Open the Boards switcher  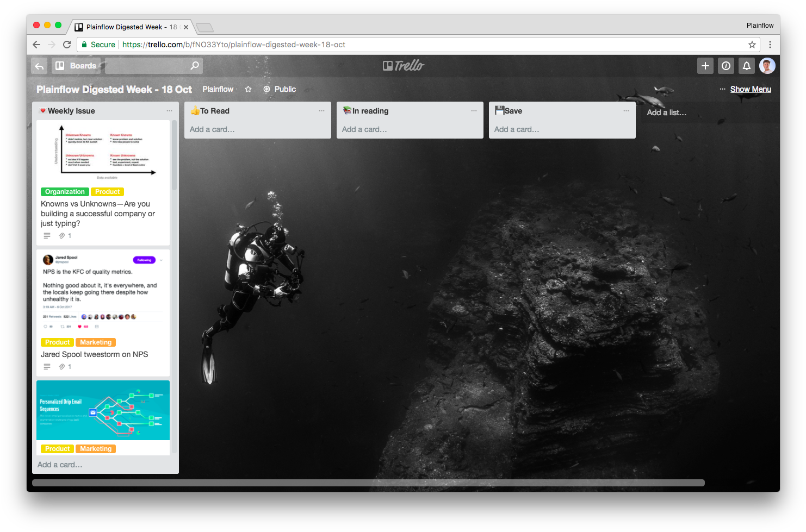point(76,65)
